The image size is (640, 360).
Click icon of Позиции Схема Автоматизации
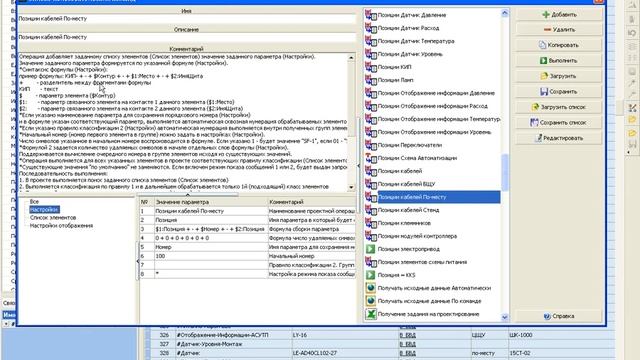coord(371,158)
